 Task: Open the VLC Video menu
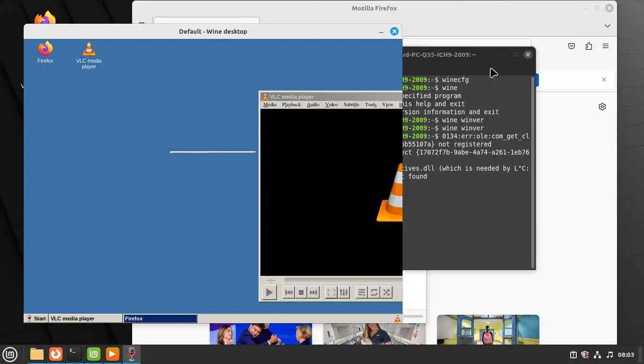tap(331, 104)
